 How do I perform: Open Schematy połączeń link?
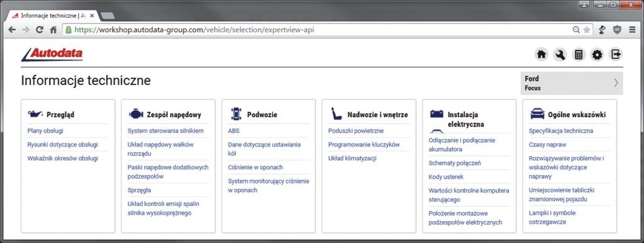pyautogui.click(x=455, y=163)
